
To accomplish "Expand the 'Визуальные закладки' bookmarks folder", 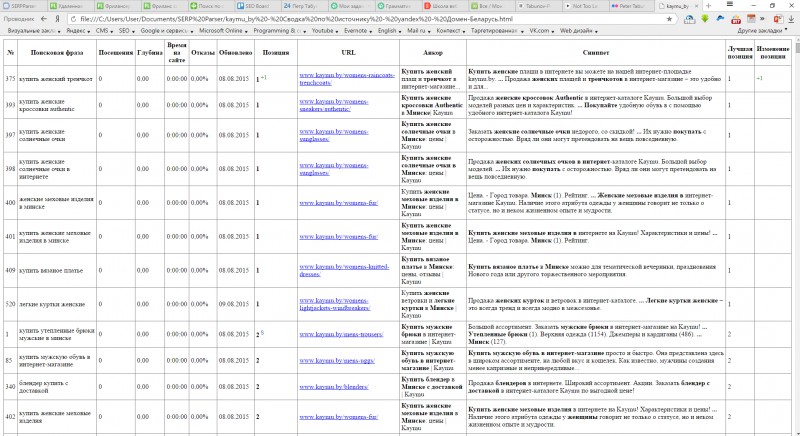I will (34, 31).
